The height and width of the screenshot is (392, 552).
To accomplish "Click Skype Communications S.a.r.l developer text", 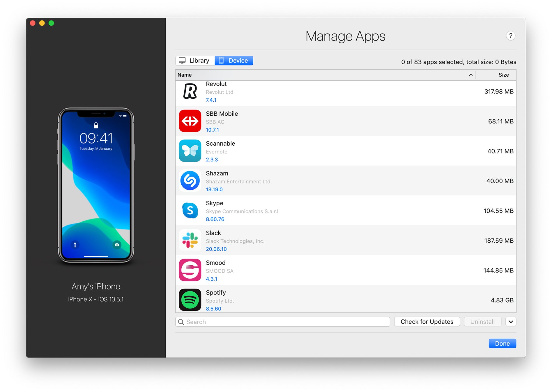I will click(242, 211).
